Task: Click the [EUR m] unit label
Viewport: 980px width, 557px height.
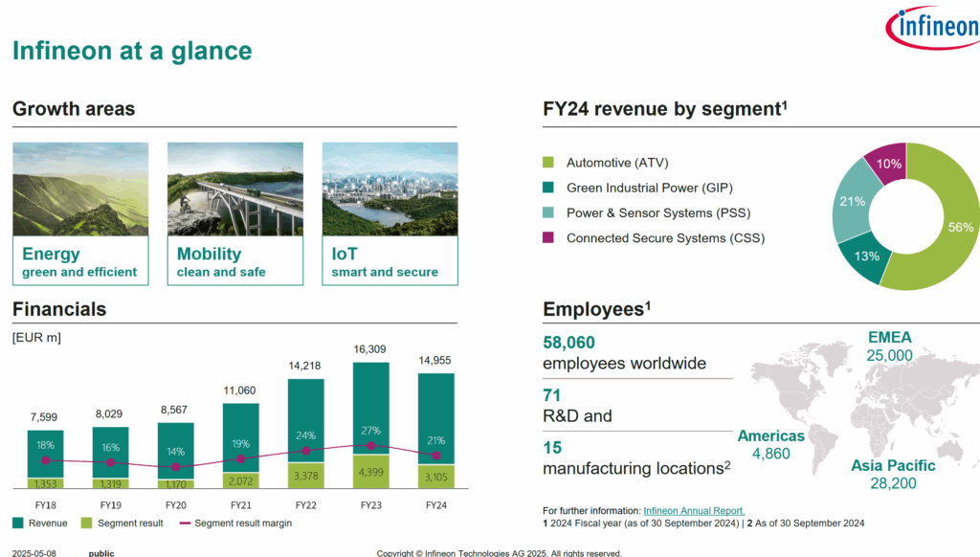Action: tap(37, 338)
